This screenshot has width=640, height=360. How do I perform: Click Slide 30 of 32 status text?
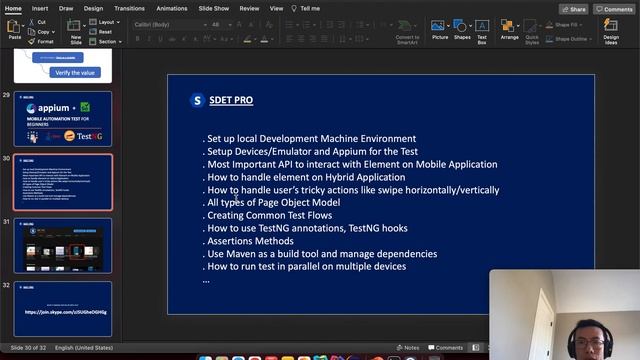[x=28, y=348]
